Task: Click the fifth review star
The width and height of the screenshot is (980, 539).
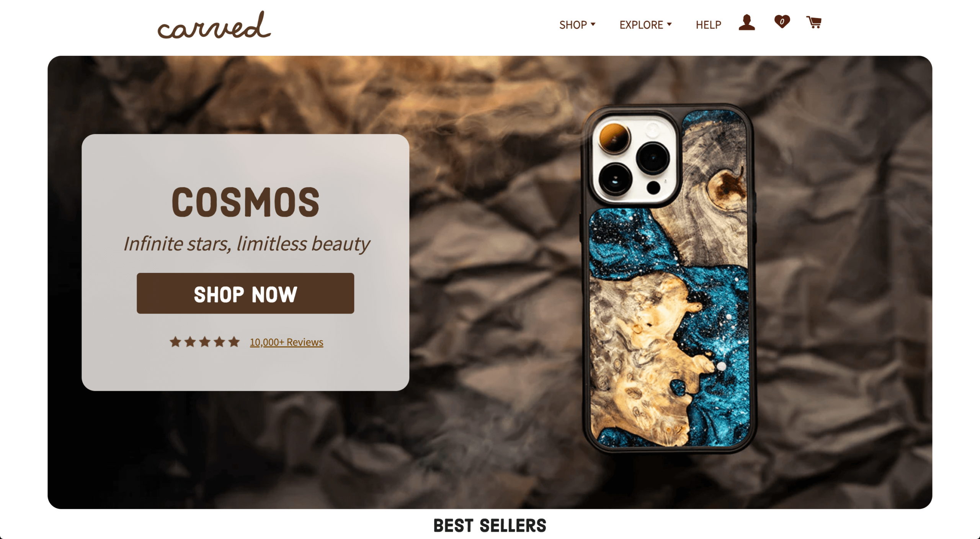Action: point(234,342)
